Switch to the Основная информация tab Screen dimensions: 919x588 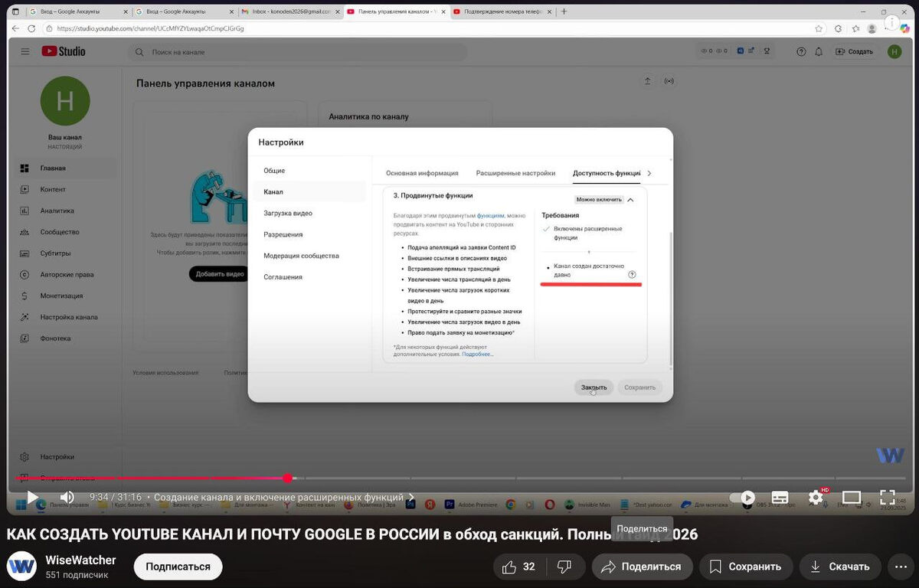[422, 173]
